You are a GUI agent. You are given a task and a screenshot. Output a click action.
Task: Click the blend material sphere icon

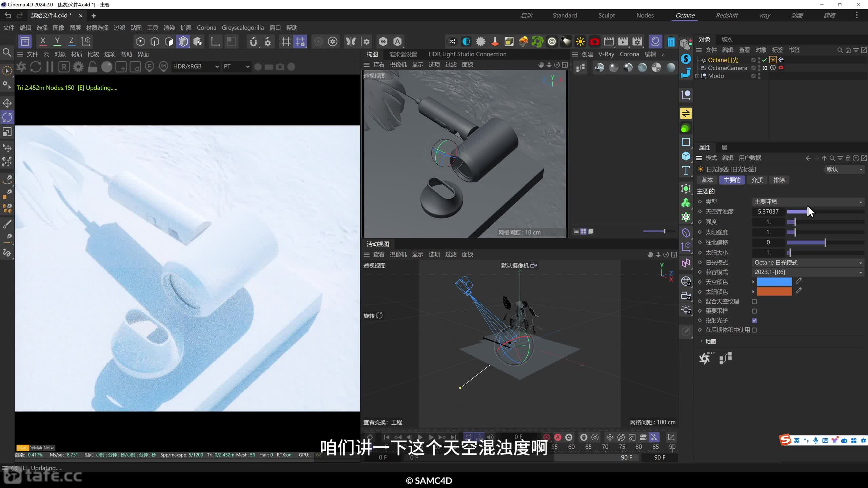[599, 67]
